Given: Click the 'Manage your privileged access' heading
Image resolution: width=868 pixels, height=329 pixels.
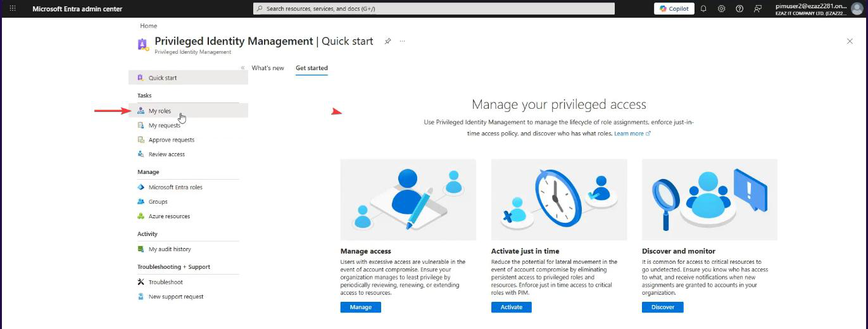Looking at the screenshot, I should point(559,104).
